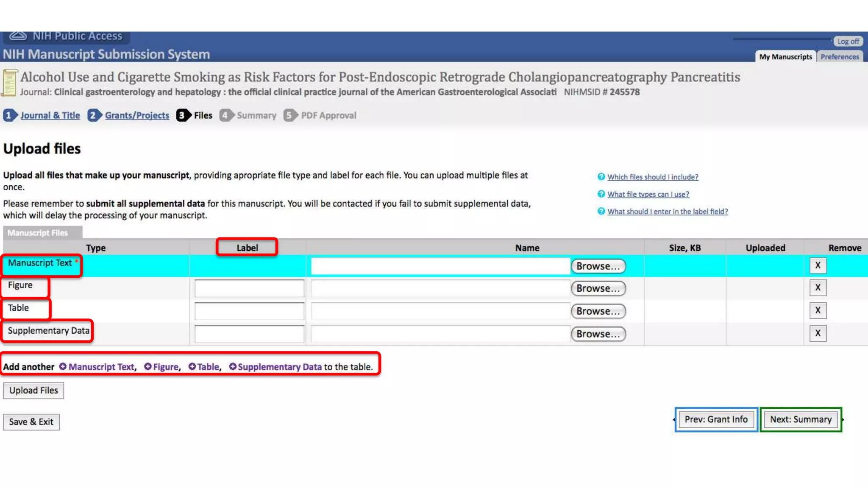
Task: Open the My Manuscripts tab
Action: (x=785, y=57)
